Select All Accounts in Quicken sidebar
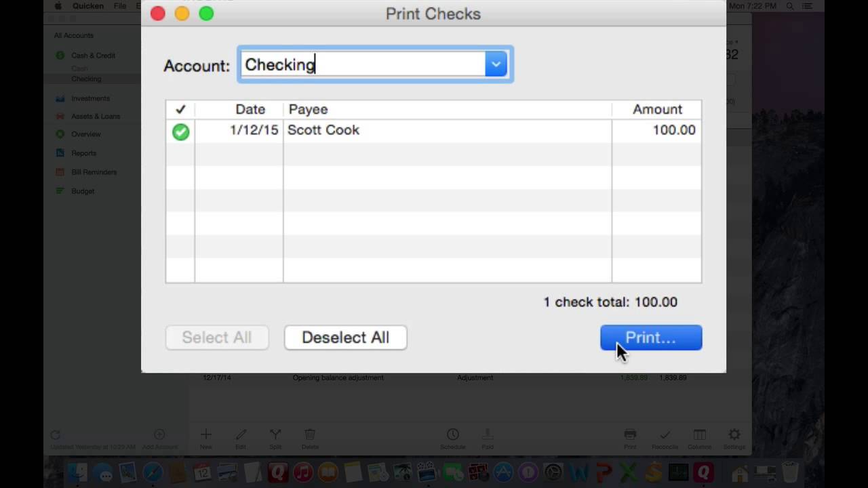 (x=74, y=35)
